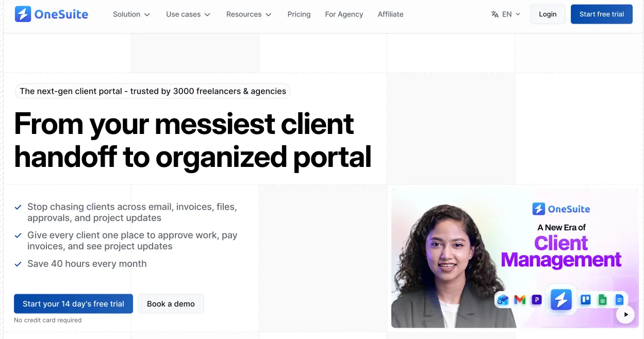Screen dimensions: 644x339
Task: Open the Affiliate page
Action: pos(390,14)
